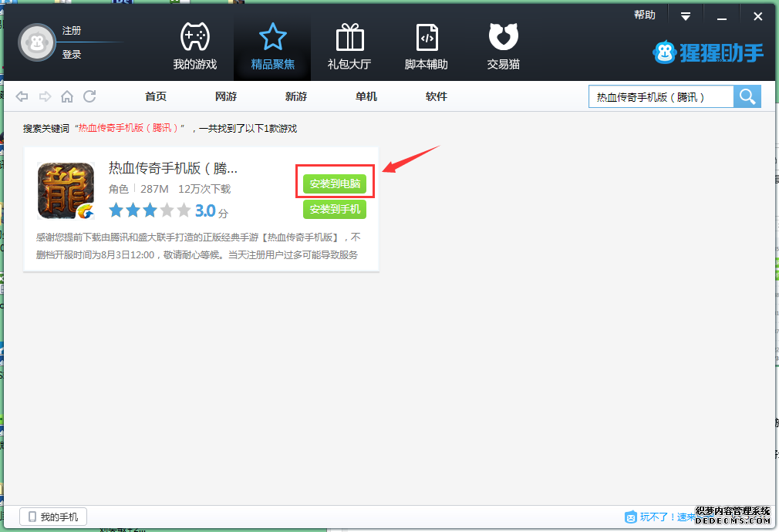Click the magnifier search button
Viewport: 779px width, 532px height.
click(x=747, y=96)
